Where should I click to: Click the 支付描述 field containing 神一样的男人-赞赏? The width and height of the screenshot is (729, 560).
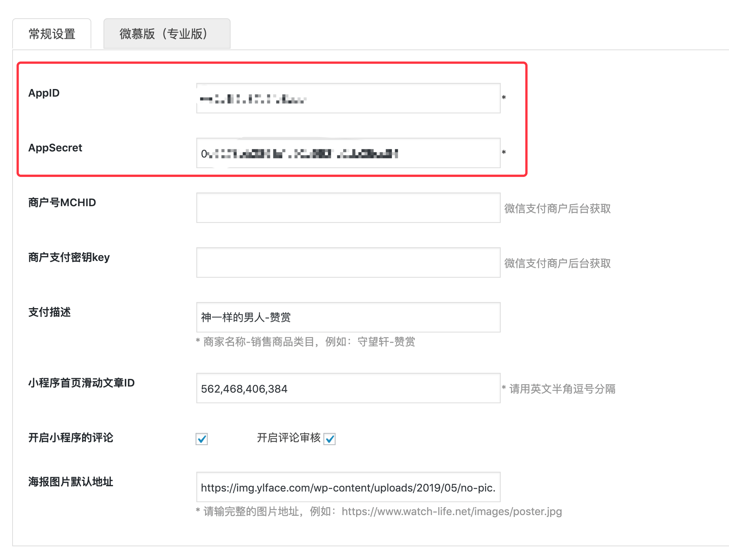pyautogui.click(x=348, y=317)
